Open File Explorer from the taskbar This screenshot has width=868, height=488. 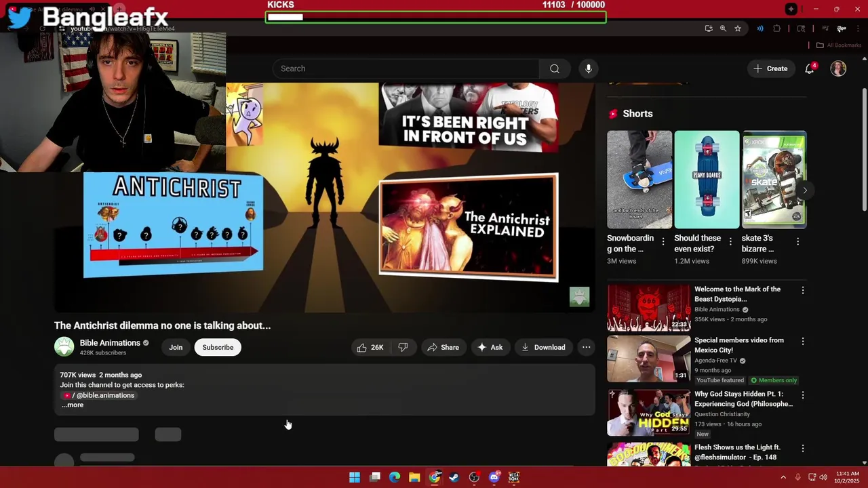[x=414, y=477]
